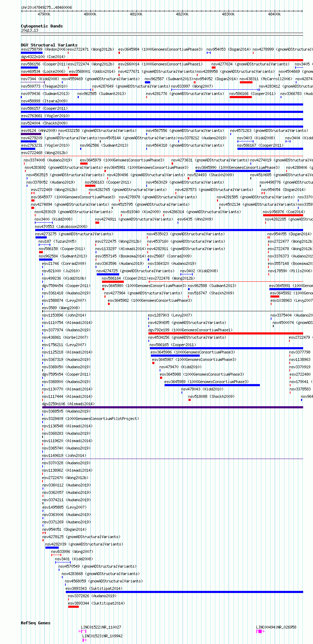Image resolution: width=313 pixels, height=644 pixels.
Task: Select variant dgv4322n100 (Coe2014)
Action: [43, 57]
